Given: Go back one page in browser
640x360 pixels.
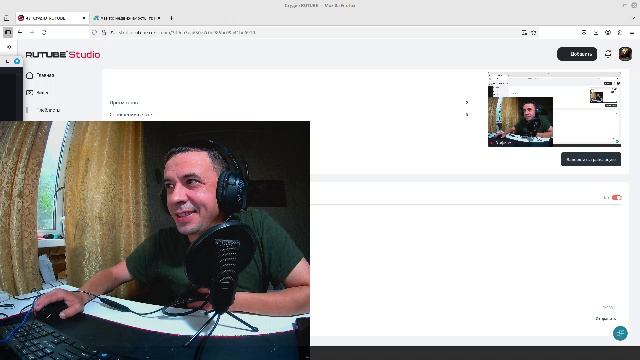Looking at the screenshot, I should click(20, 32).
